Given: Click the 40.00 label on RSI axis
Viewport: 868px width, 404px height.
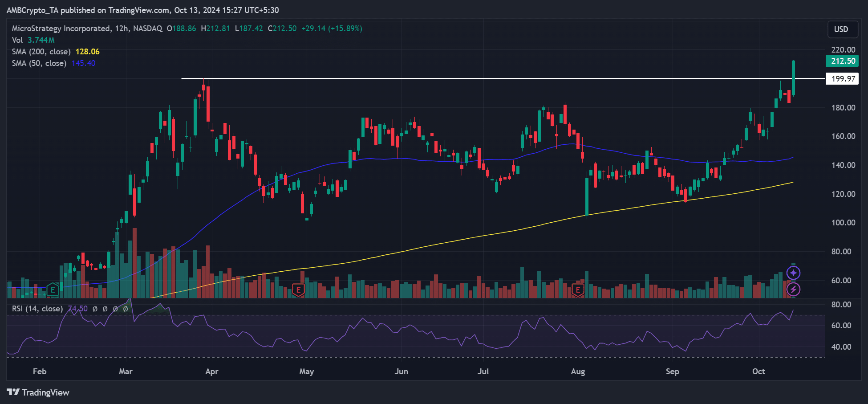Looking at the screenshot, I should (x=841, y=347).
